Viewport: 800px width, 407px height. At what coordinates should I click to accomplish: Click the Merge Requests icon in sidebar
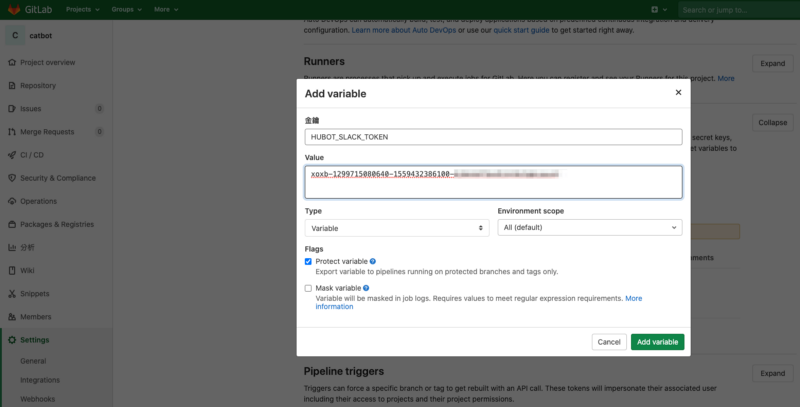point(12,132)
